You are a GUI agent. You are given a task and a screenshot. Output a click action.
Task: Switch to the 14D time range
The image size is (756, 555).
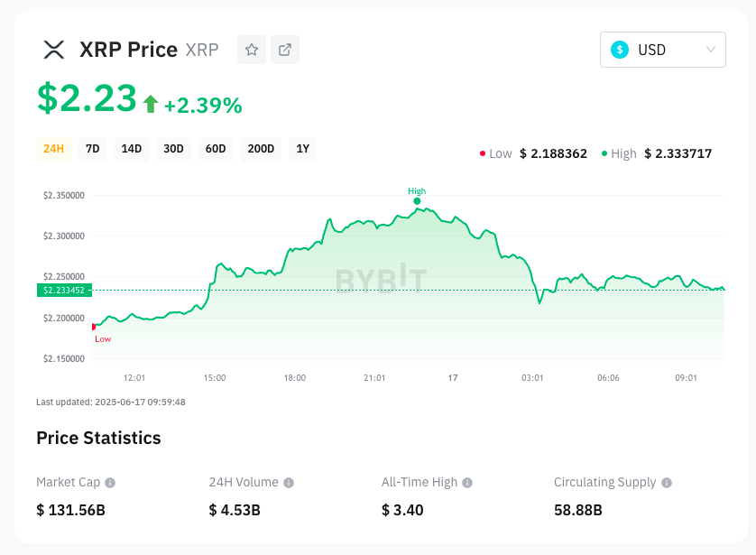pyautogui.click(x=132, y=149)
